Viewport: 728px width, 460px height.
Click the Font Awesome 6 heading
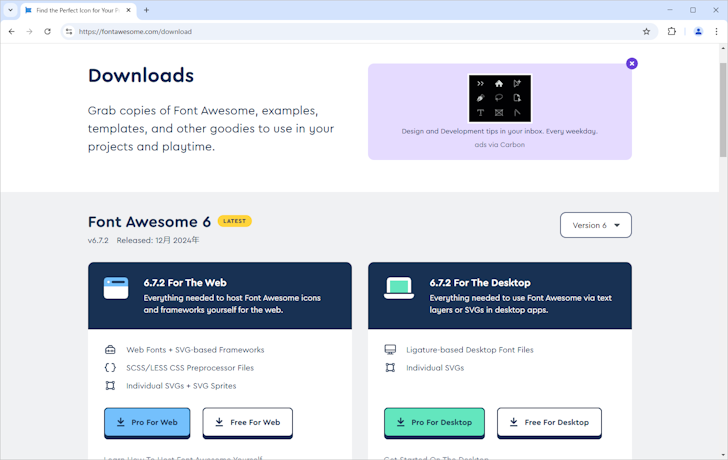click(x=149, y=222)
